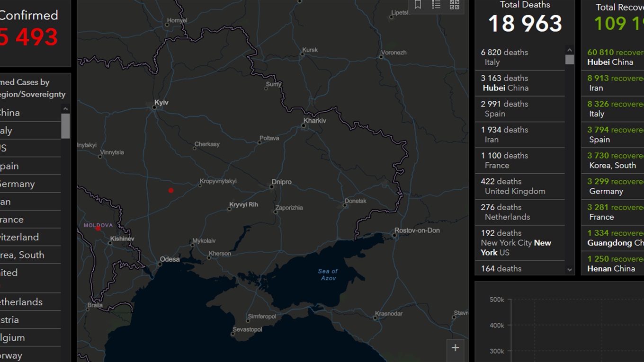644x362 pixels.
Task: Select the 422 deaths United Kingdom row
Action: point(520,186)
